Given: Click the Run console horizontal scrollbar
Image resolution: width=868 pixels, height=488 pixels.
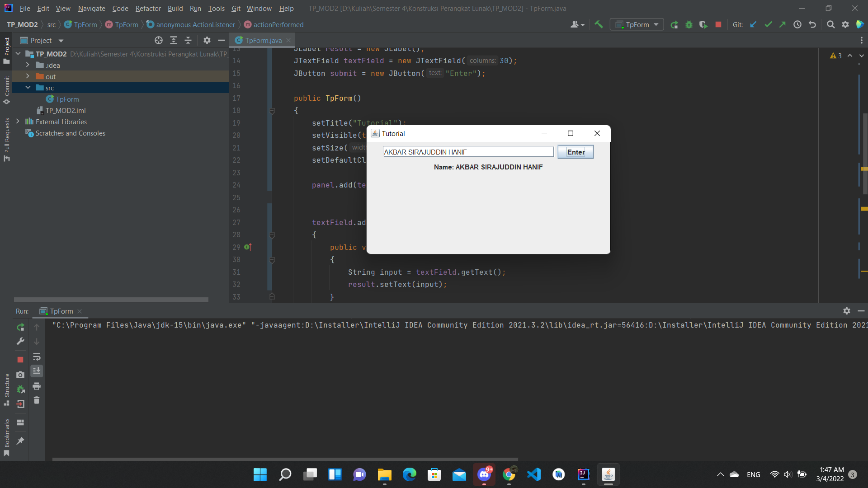Looking at the screenshot, I should pyautogui.click(x=285, y=459).
